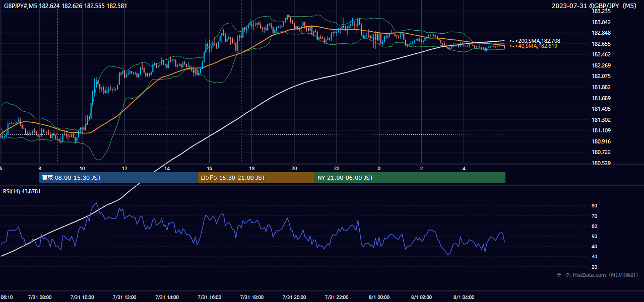Click price axis value 182.462
This screenshot has width=644, height=302.
(601, 54)
